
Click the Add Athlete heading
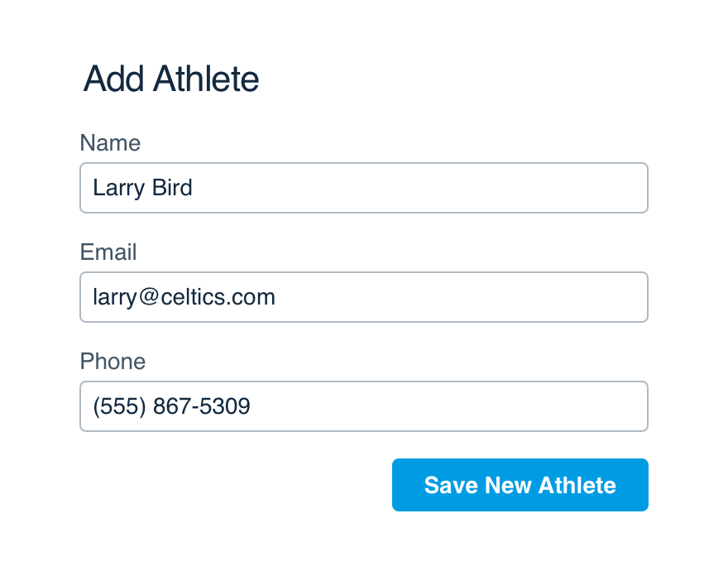click(171, 79)
